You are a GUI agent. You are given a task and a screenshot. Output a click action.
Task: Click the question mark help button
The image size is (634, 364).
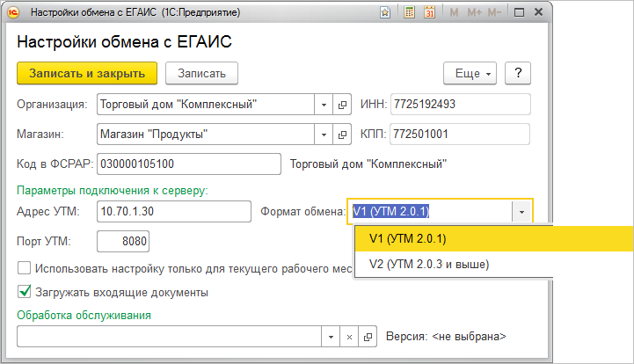tap(520, 73)
